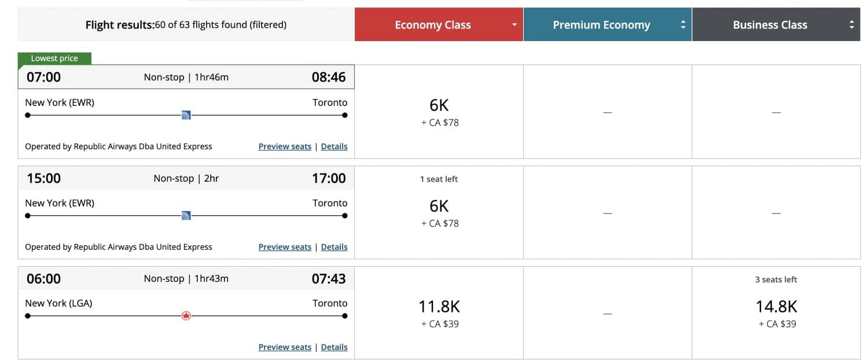The height and width of the screenshot is (364, 868).
Task: Open Details for the 06:00 LGA flight
Action: (x=334, y=347)
